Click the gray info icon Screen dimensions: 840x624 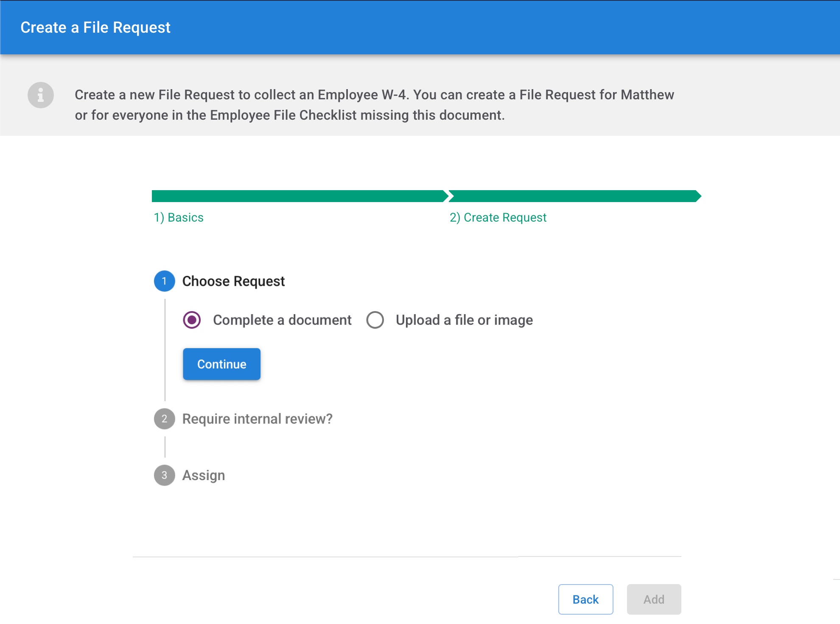pos(41,95)
